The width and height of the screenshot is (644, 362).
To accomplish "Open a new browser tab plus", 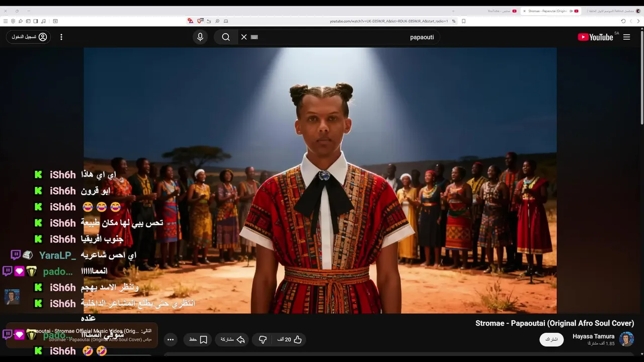I will click(x=453, y=11).
